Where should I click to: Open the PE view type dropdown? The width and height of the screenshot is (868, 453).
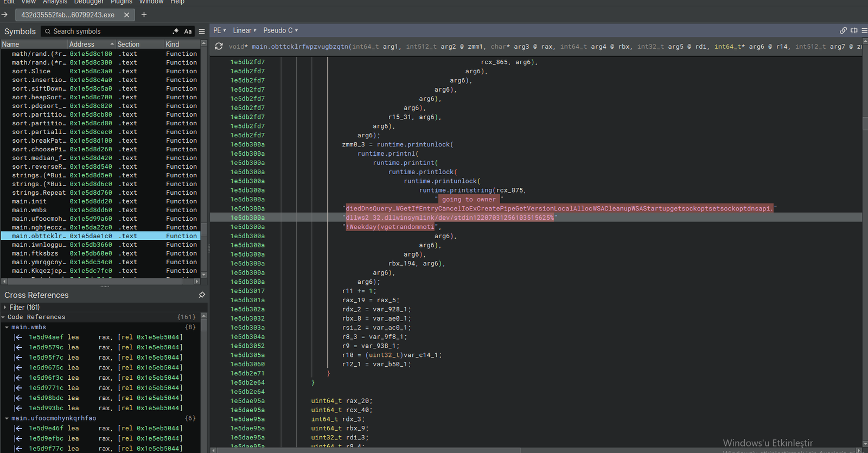pos(220,30)
